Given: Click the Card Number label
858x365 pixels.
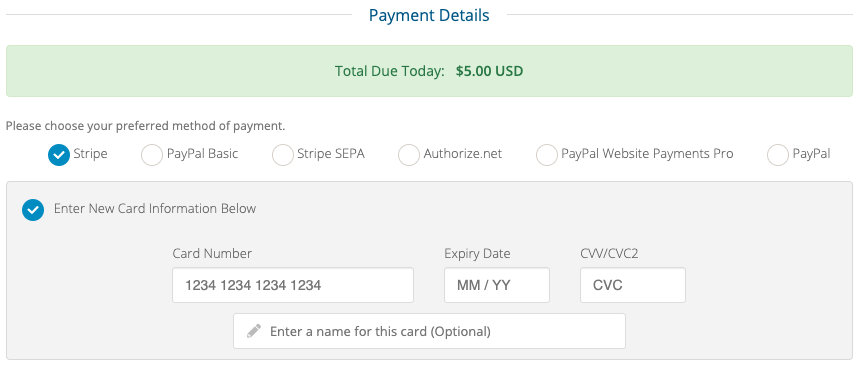Looking at the screenshot, I should point(212,253).
